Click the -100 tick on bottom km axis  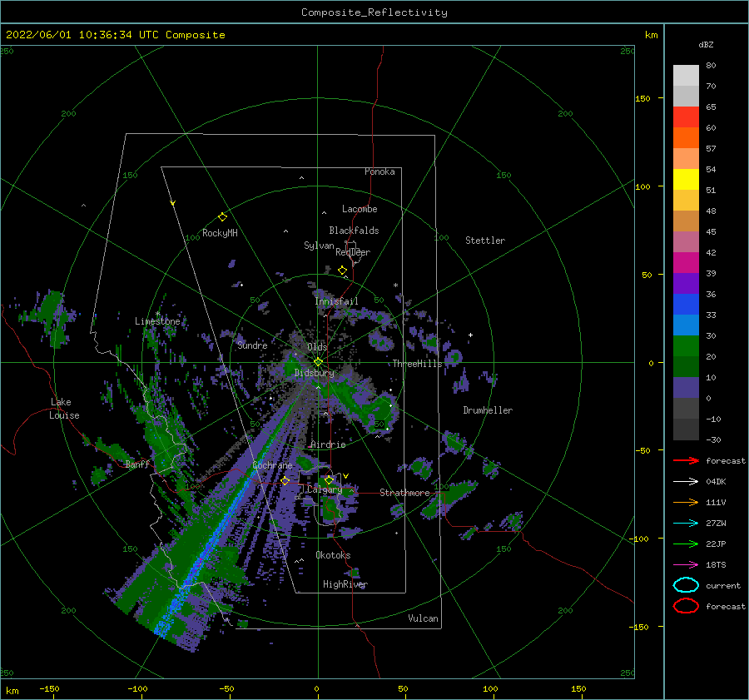(137, 688)
